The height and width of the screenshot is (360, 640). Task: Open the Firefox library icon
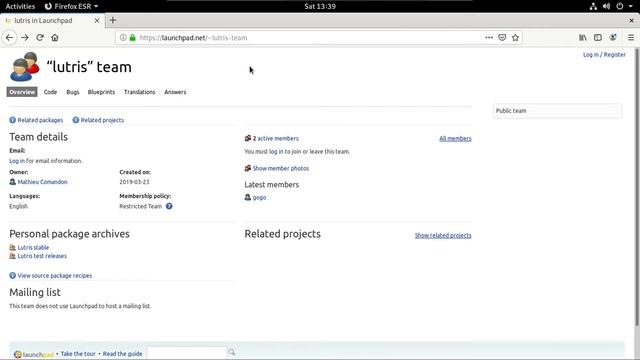pos(583,38)
